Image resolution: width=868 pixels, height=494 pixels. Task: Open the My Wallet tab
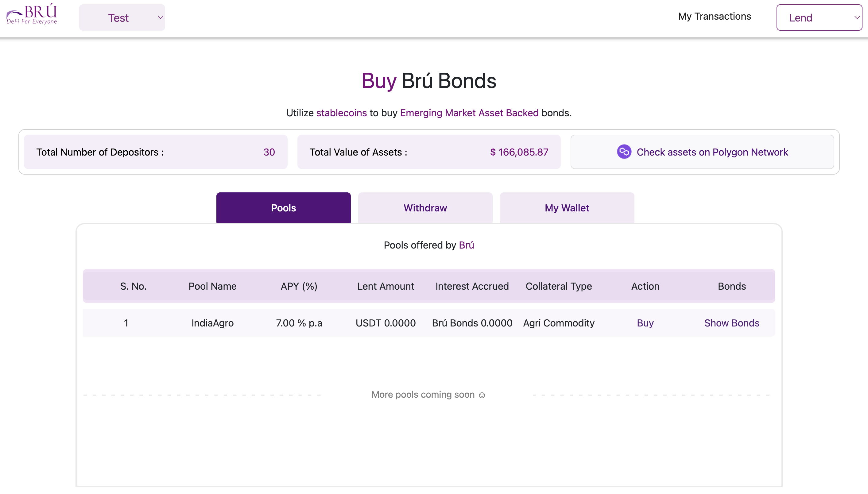tap(567, 208)
